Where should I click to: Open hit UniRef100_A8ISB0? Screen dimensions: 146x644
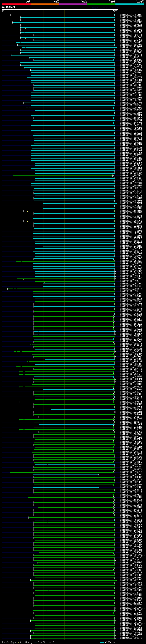131,20
